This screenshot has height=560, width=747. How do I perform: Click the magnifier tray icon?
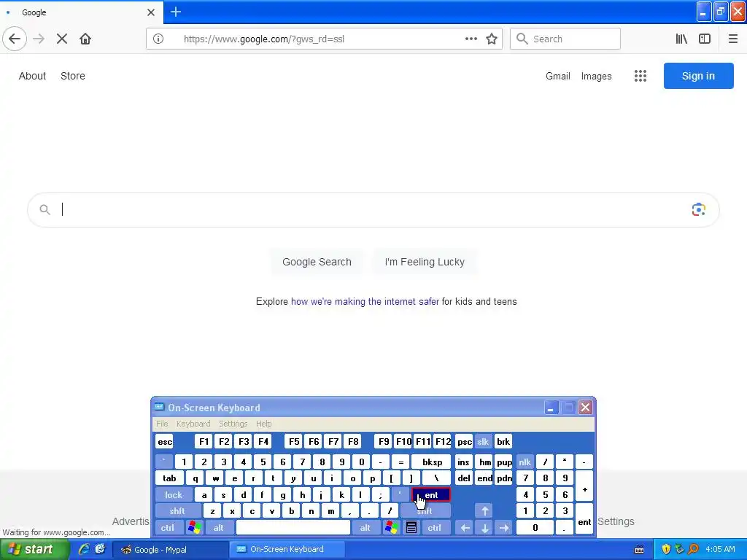pyautogui.click(x=693, y=549)
